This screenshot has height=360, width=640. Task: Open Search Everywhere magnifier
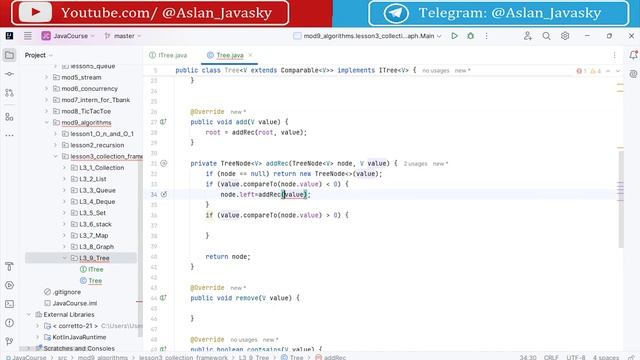tap(547, 36)
